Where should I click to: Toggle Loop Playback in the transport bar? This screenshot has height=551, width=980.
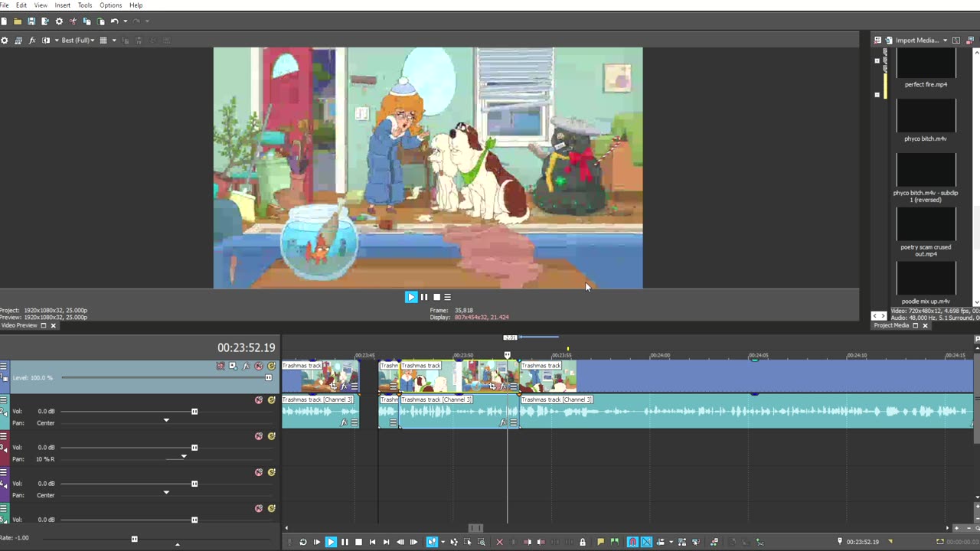pos(303,542)
